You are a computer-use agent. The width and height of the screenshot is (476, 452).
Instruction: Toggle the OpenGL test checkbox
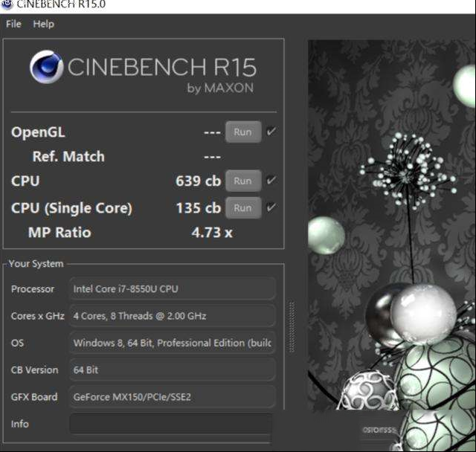(271, 132)
